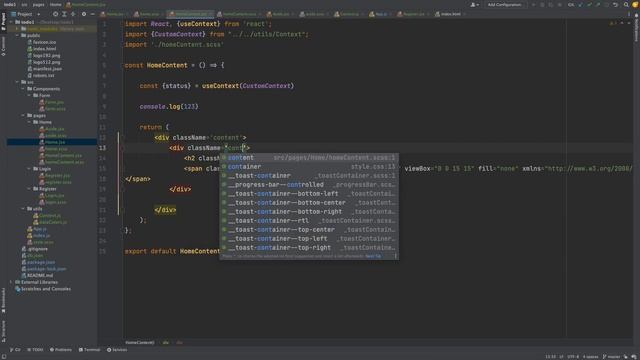The width and height of the screenshot is (640, 360).
Task: Open the Structure tool window on left stripe
Action: click(x=3, y=331)
